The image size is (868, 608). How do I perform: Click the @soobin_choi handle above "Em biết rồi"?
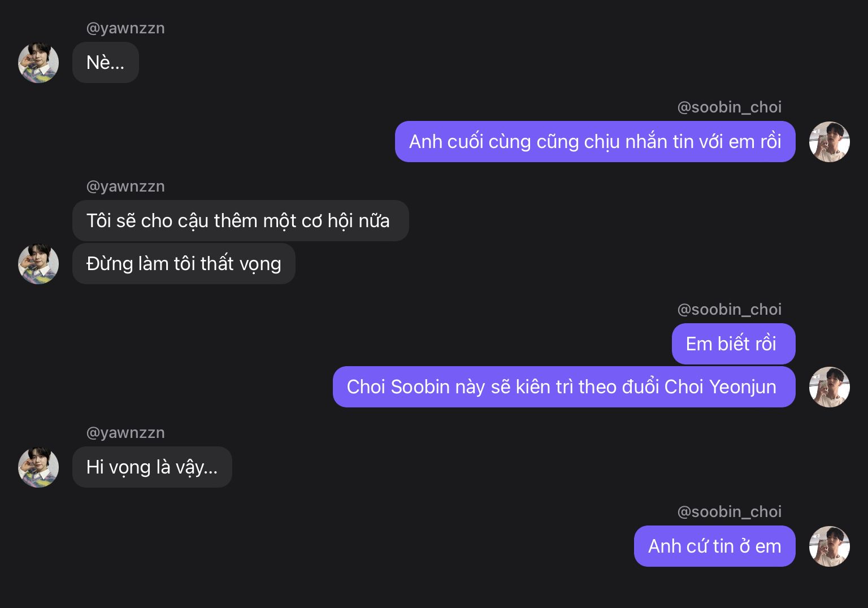[x=729, y=310]
